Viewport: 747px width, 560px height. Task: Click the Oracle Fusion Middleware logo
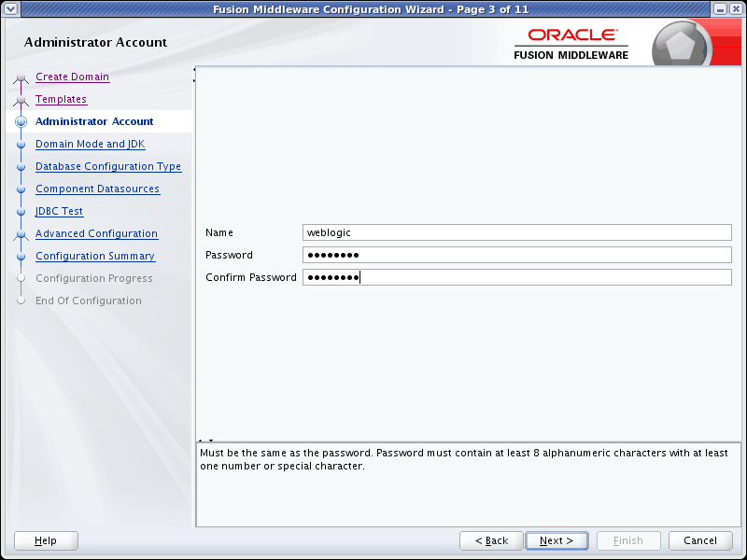[571, 44]
